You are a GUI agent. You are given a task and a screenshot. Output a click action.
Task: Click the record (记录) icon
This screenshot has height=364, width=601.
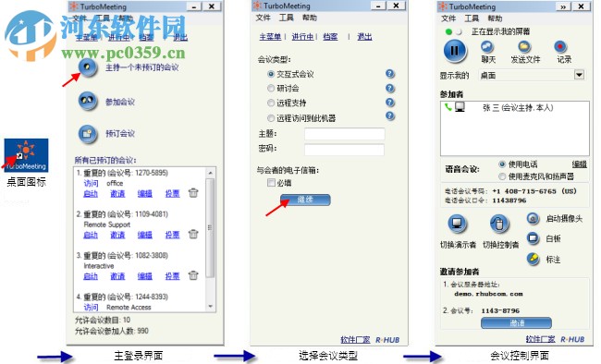(x=560, y=47)
